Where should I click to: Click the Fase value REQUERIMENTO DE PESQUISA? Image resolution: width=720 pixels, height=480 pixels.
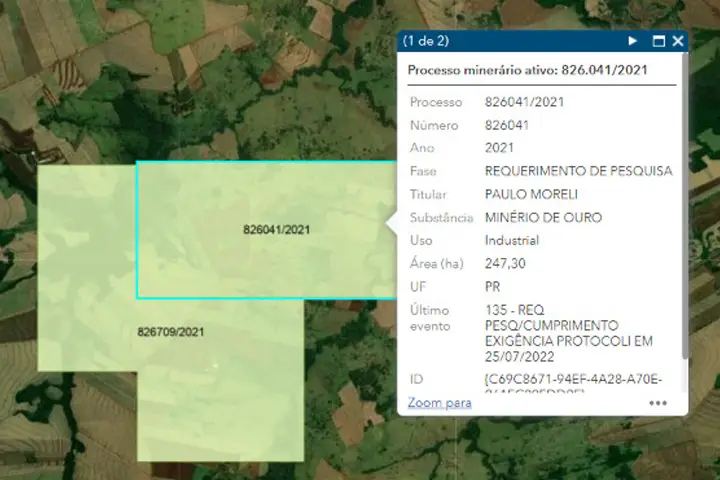pyautogui.click(x=578, y=172)
